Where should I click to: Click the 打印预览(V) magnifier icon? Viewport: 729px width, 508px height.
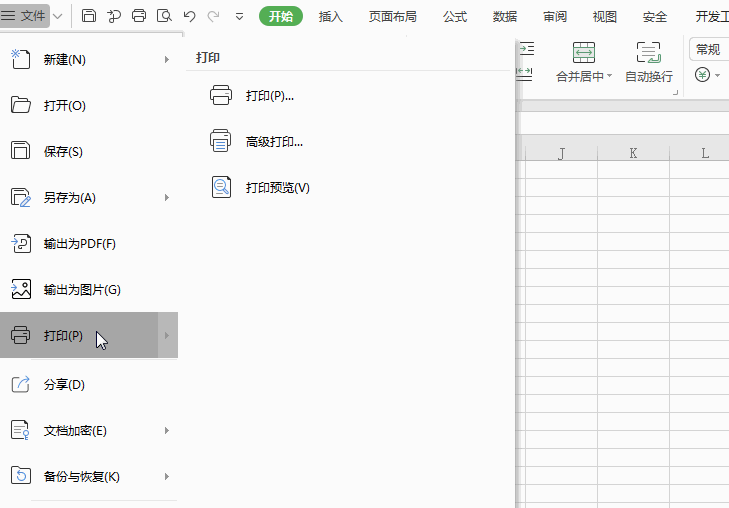point(221,187)
